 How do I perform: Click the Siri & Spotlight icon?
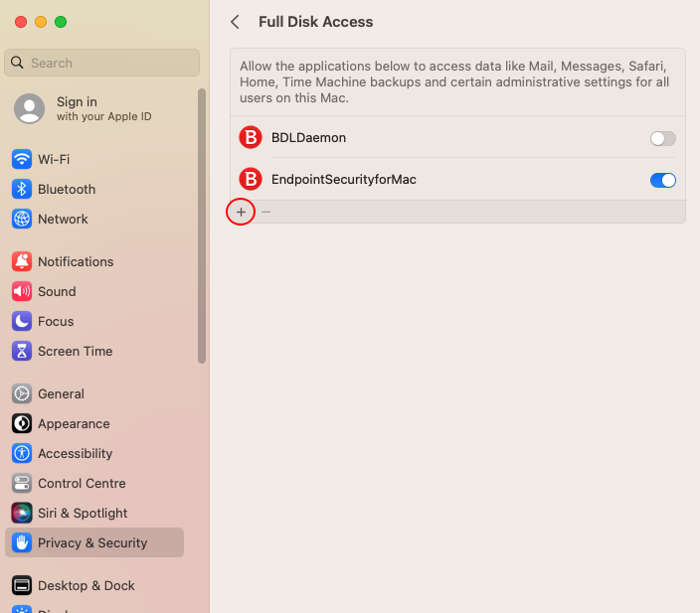22,513
